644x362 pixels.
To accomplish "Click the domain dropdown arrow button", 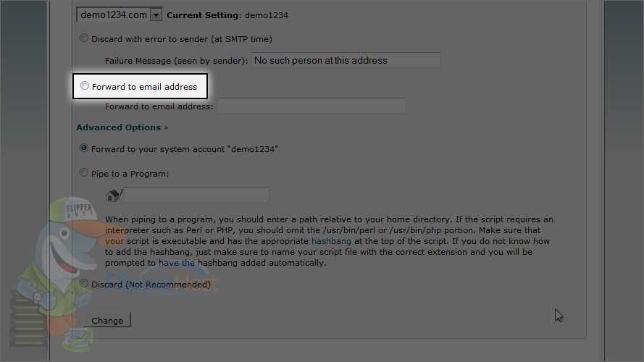I will tap(156, 15).
